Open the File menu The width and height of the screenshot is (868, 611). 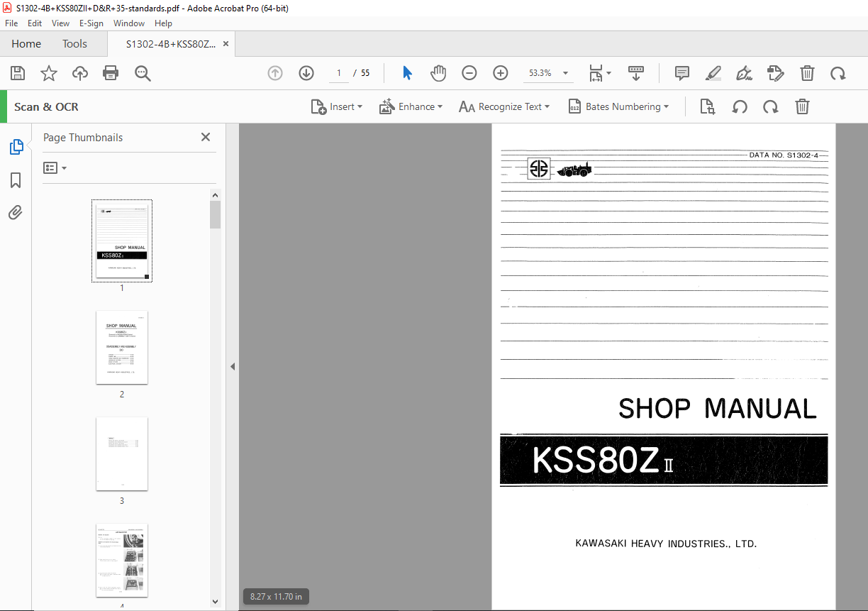click(x=11, y=23)
